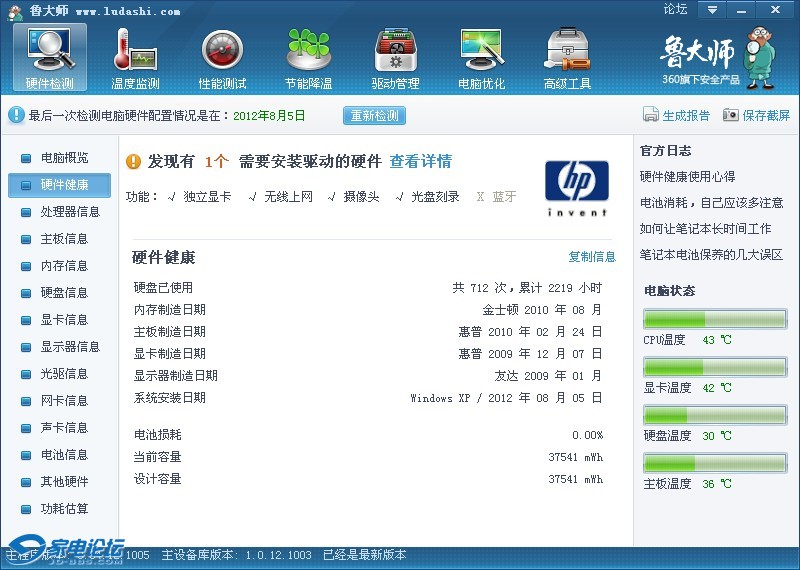Image resolution: width=800 pixels, height=570 pixels.
Task: Click the 主板温度 progress bar
Action: (715, 463)
